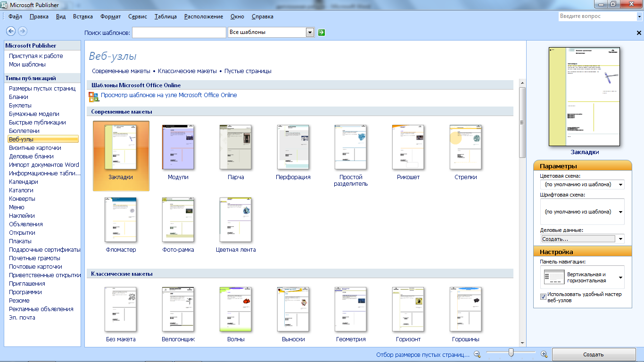Viewport: 644px width, 362px height.
Task: Select the Модули template thumbnail
Action: pyautogui.click(x=178, y=147)
